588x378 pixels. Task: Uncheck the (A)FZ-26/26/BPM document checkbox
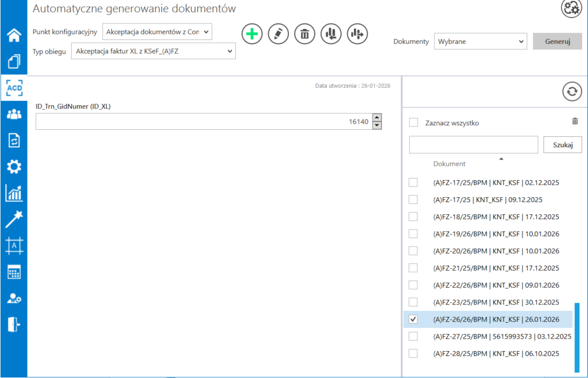(x=414, y=319)
